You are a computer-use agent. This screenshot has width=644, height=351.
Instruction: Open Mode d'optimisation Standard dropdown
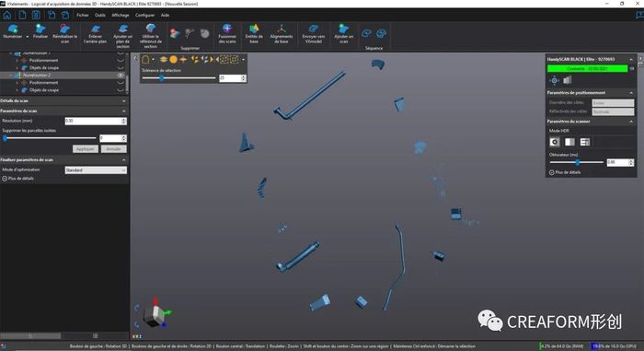tap(96, 170)
